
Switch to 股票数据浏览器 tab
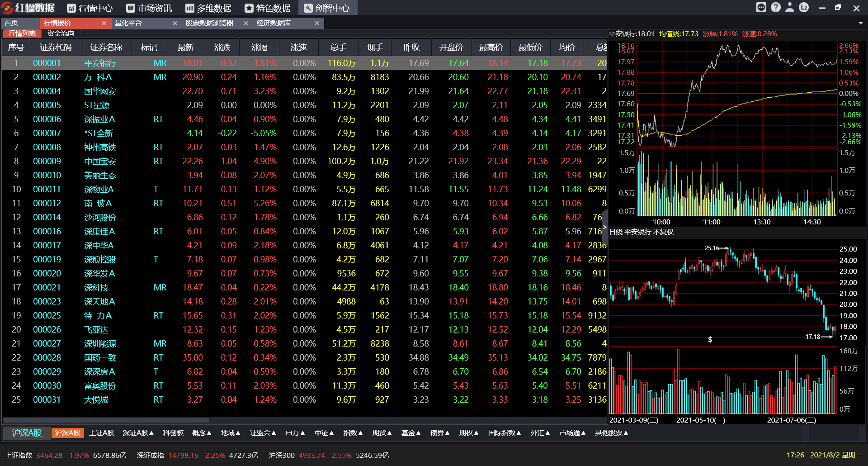click(x=209, y=23)
